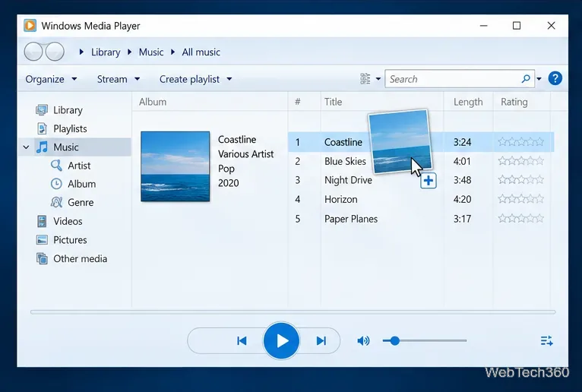Select the Night Drive track
582x392 pixels.
(x=348, y=180)
